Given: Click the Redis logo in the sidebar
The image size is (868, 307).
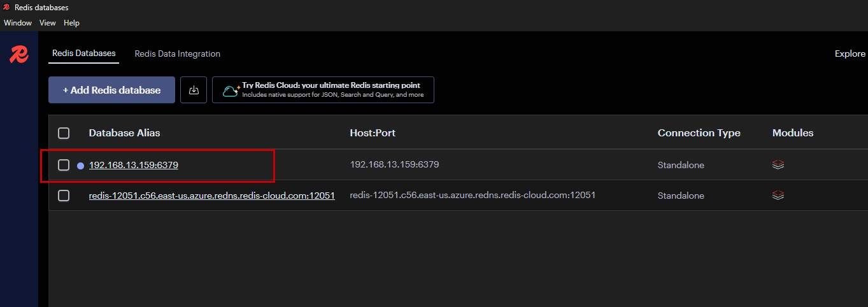Looking at the screenshot, I should click(19, 55).
